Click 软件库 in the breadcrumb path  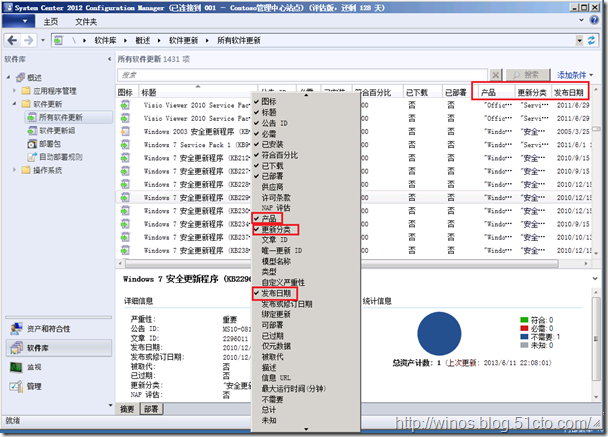pos(105,40)
